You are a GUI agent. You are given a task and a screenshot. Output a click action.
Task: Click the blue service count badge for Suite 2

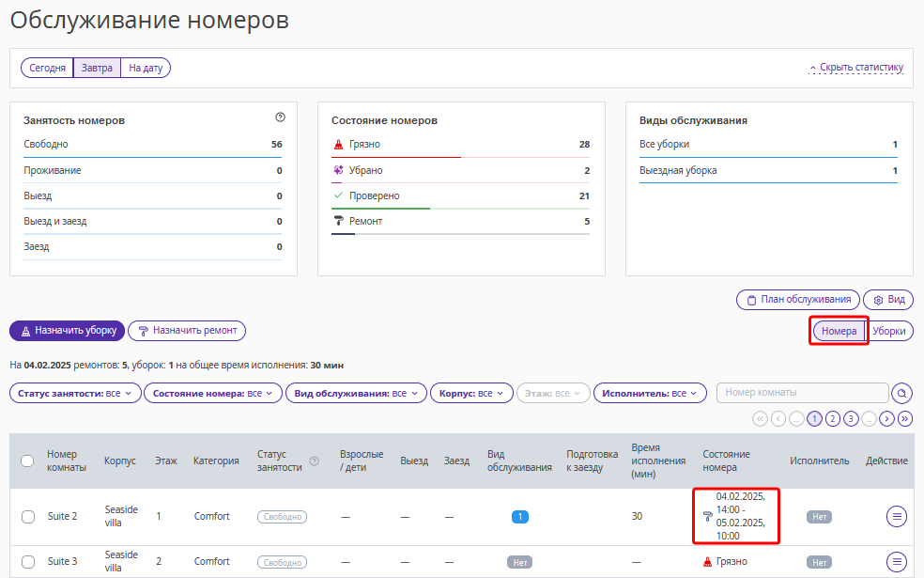[519, 516]
